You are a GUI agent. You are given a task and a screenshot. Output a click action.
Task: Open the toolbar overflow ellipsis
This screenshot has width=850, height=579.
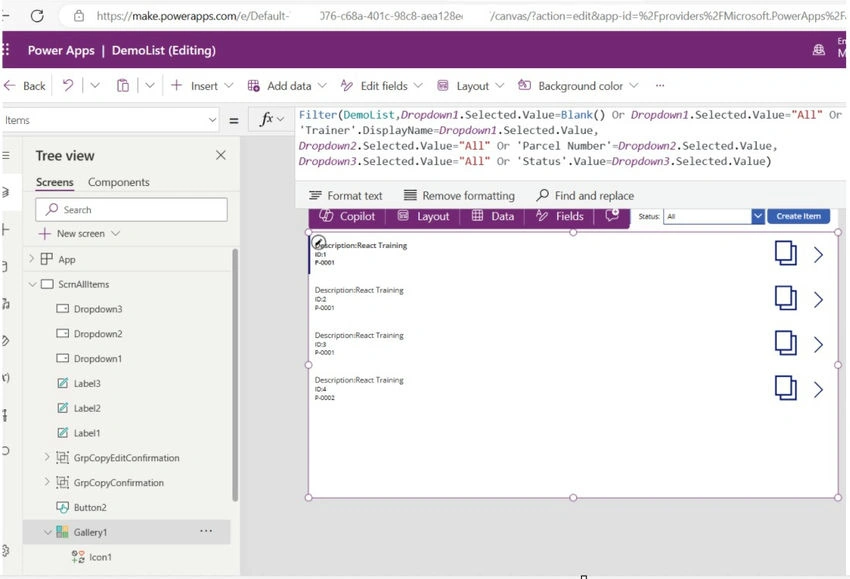pyautogui.click(x=660, y=85)
